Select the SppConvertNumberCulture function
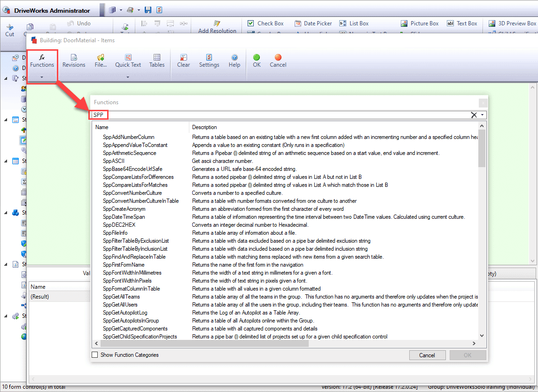Screen dimensions: 538x392 click(x=133, y=193)
